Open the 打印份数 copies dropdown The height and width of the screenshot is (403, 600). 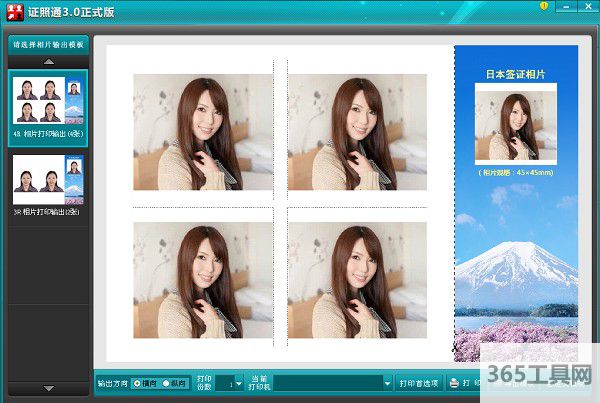[x=238, y=383]
